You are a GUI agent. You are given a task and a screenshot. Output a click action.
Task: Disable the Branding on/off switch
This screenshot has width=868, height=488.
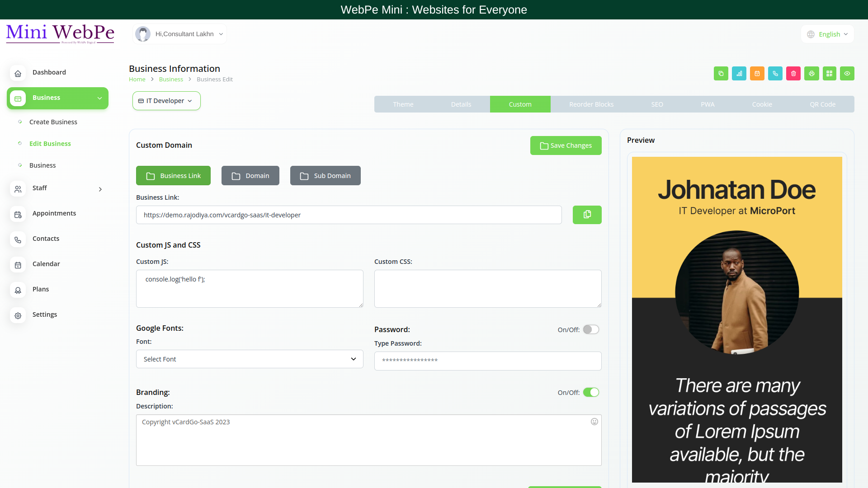click(590, 392)
